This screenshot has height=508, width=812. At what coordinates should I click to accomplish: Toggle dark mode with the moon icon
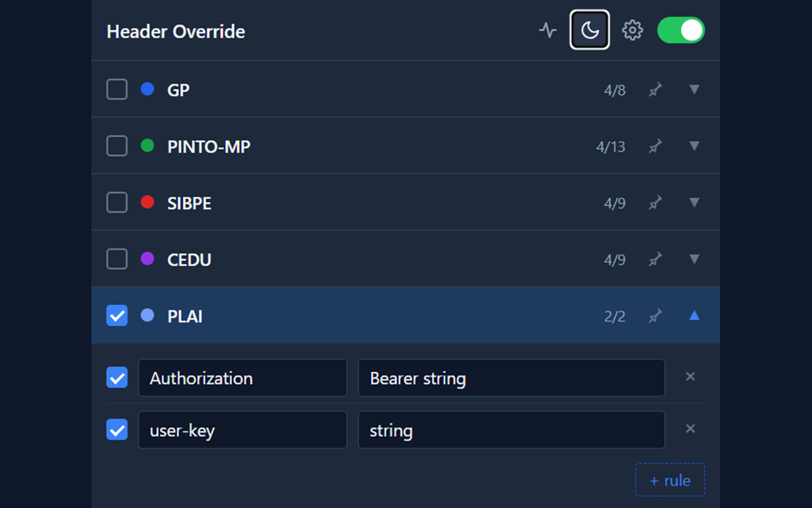(590, 30)
